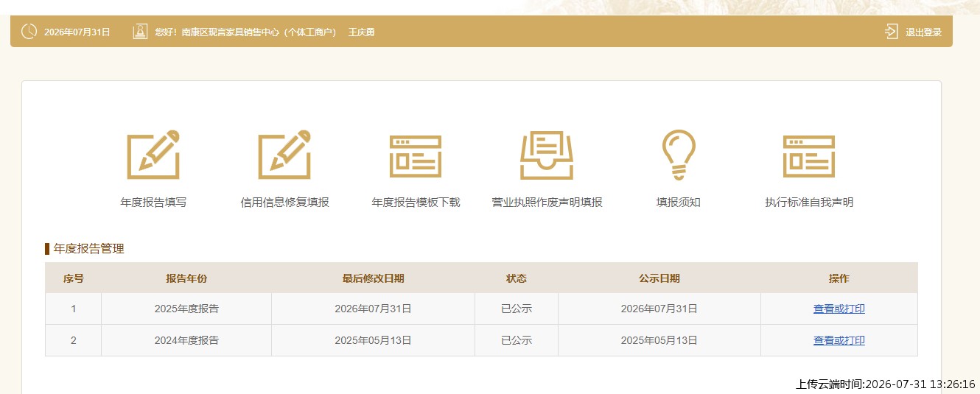This screenshot has width=980, height=394.
Task: Open the 年度报告填写 pencil icon
Action: [x=153, y=155]
